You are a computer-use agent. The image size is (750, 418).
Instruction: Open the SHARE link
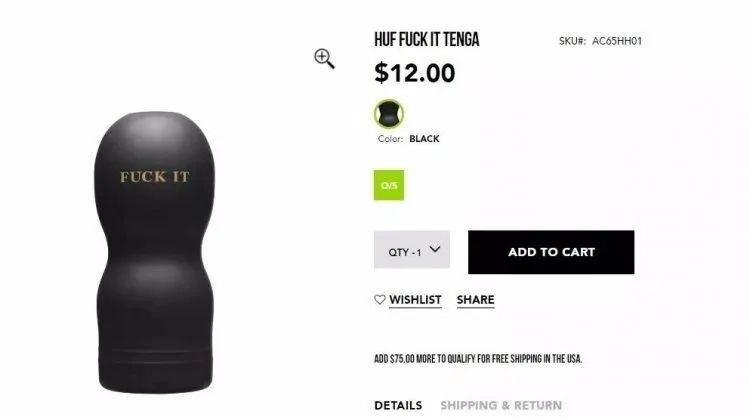(x=475, y=300)
